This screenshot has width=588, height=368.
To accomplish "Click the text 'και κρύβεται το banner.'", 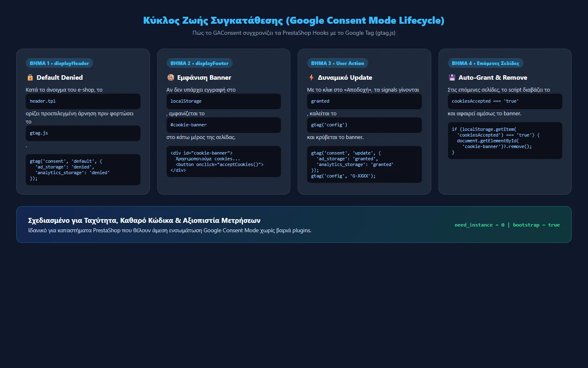I will (335, 137).
